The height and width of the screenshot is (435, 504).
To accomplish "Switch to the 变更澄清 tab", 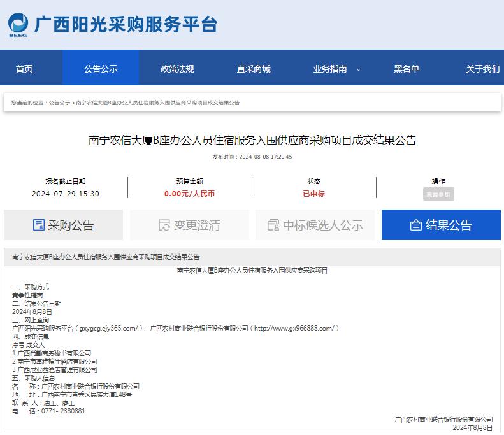I will coord(189,225).
